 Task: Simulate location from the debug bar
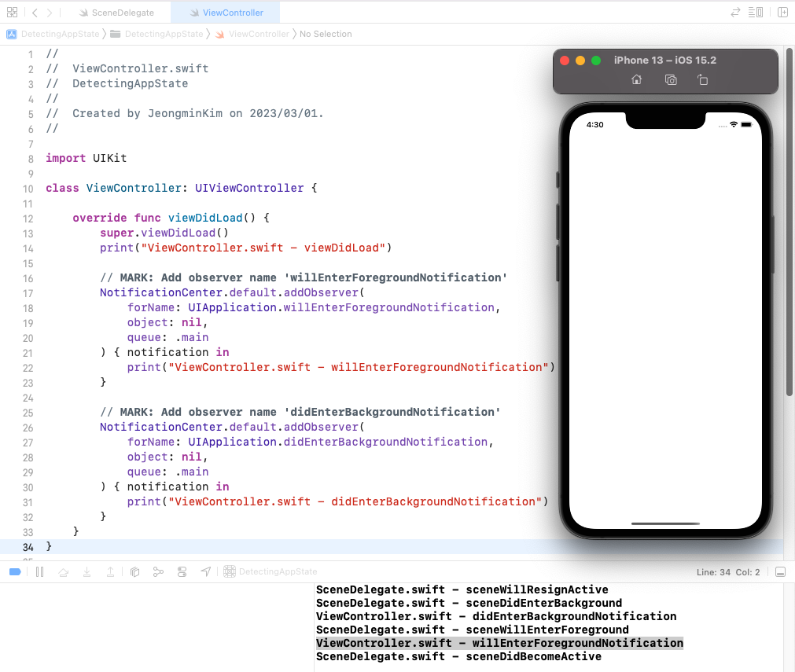206,571
